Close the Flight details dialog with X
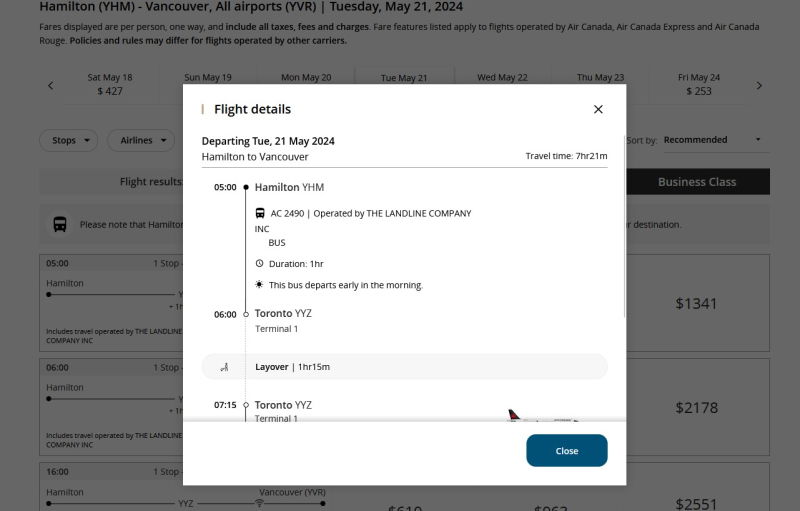Viewport: 800px width, 511px height. pos(598,109)
